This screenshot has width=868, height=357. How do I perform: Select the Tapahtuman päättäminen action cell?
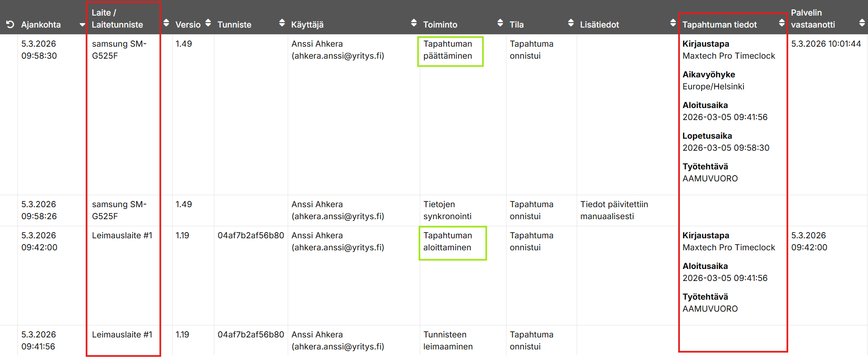pos(448,50)
